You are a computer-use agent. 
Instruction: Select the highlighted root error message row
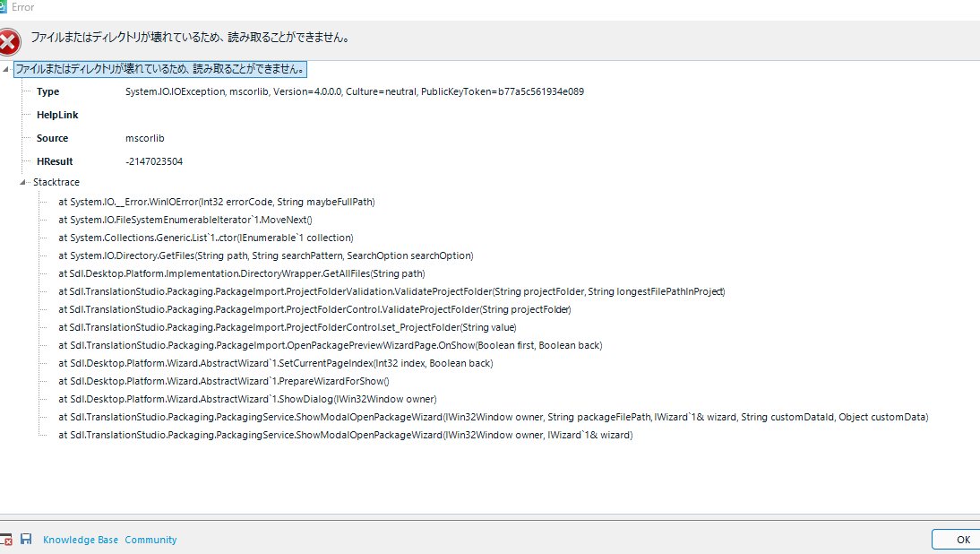pos(160,69)
